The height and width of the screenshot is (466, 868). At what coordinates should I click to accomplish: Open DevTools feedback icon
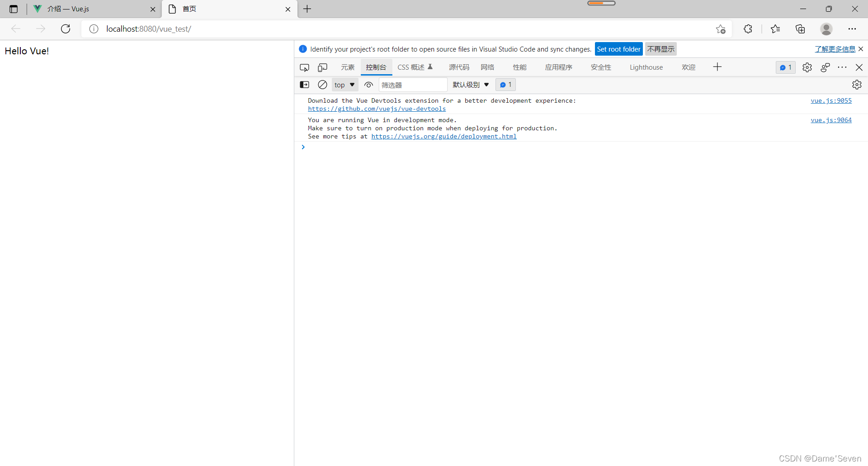coord(825,67)
